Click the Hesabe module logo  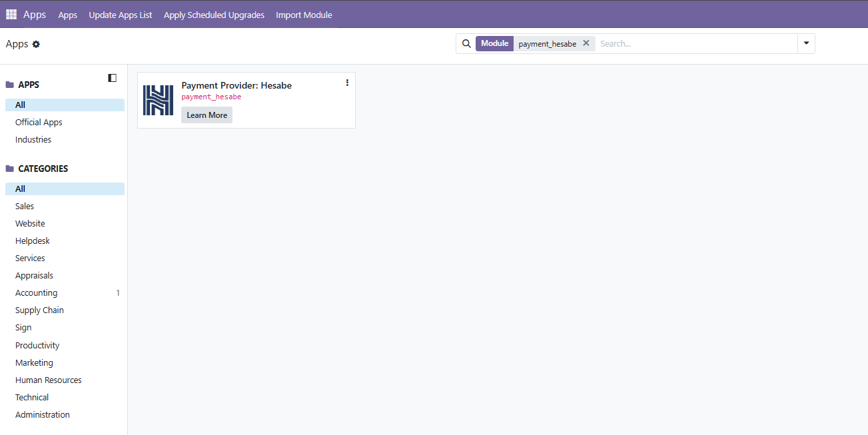tap(158, 100)
